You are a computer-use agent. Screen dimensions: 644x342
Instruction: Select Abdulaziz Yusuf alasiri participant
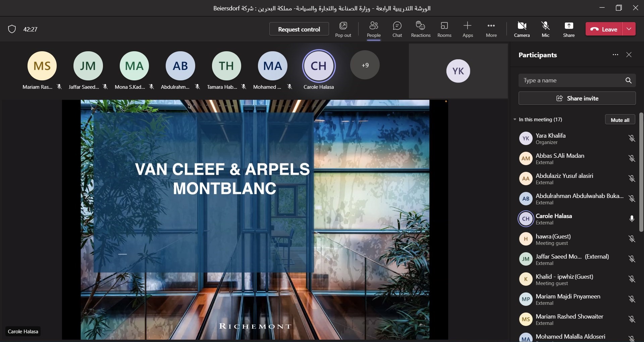[x=575, y=179]
